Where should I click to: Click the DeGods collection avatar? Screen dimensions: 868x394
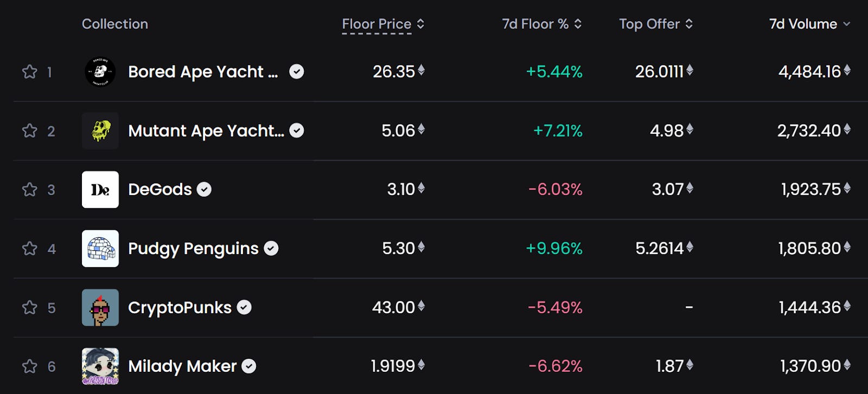100,190
